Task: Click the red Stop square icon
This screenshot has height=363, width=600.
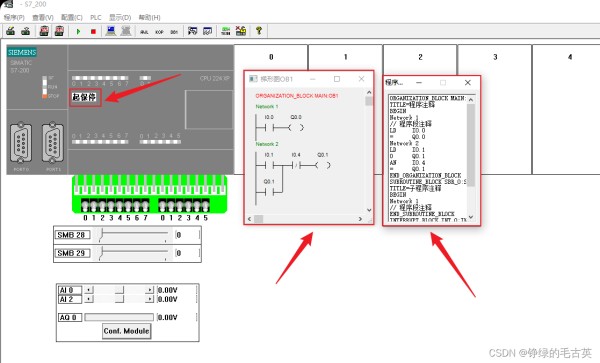Action: [x=93, y=31]
